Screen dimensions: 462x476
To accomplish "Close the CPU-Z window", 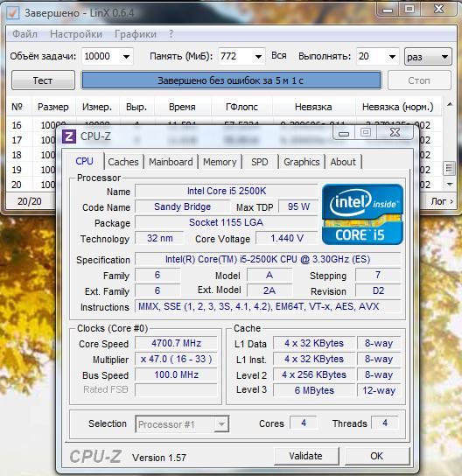I will (395, 133).
